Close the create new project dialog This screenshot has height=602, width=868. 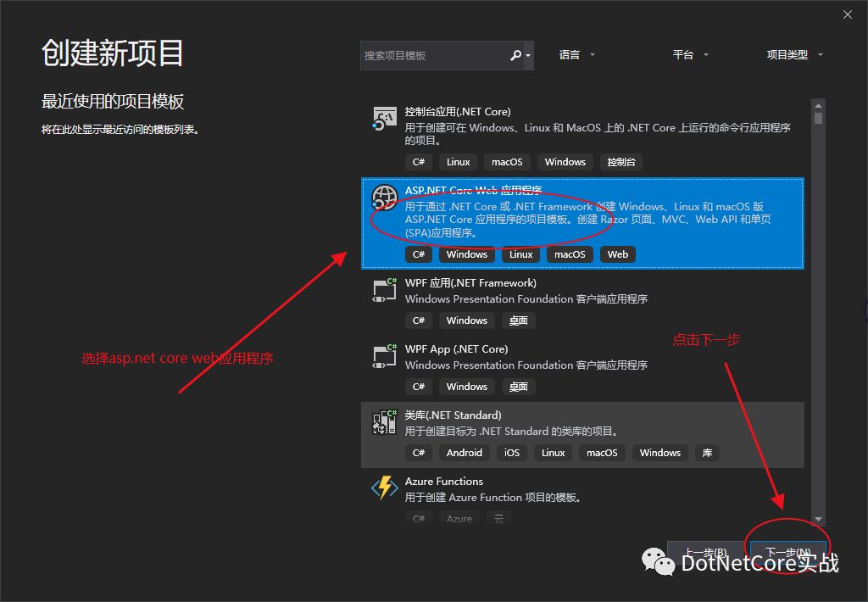847,15
